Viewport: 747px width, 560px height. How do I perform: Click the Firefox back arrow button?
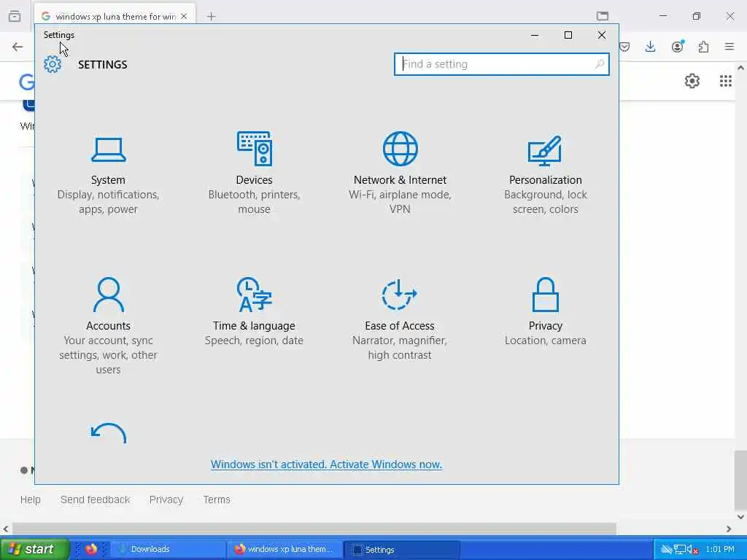click(18, 47)
